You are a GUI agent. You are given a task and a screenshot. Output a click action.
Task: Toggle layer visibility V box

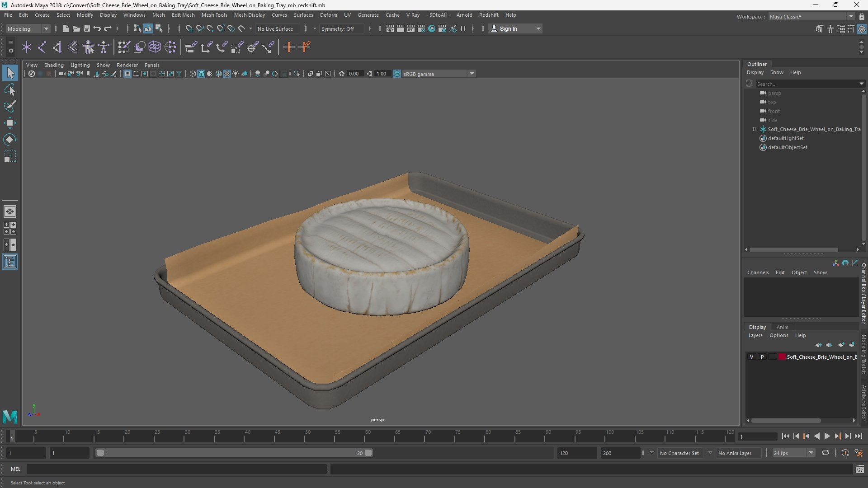[x=751, y=357]
